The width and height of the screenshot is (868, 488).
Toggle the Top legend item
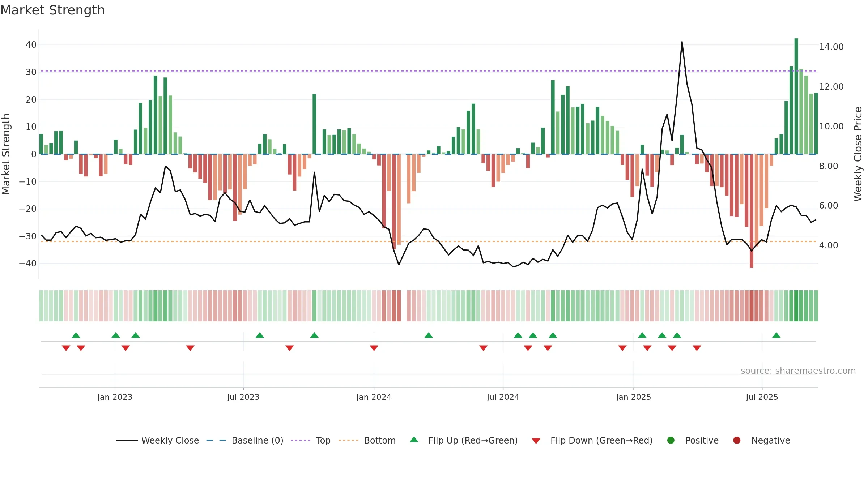[310, 440]
